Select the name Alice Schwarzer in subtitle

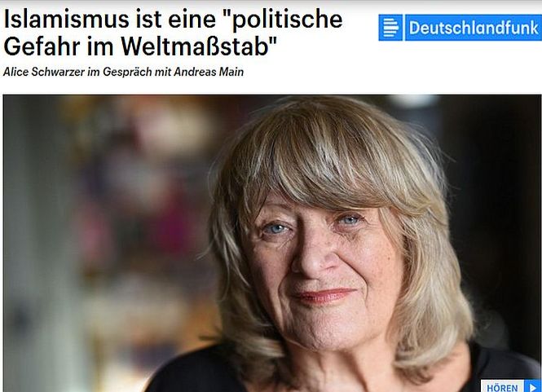pos(44,72)
